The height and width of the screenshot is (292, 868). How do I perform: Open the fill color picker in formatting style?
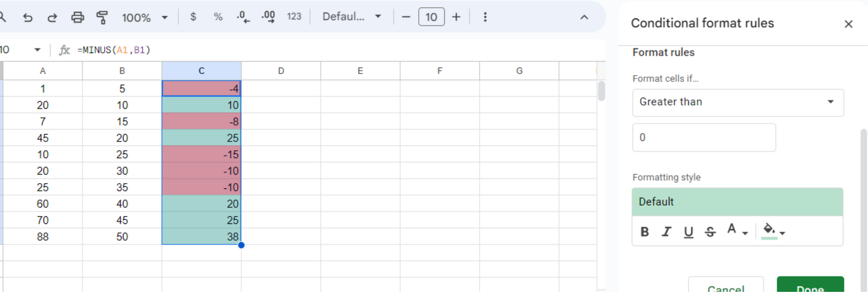coord(773,231)
